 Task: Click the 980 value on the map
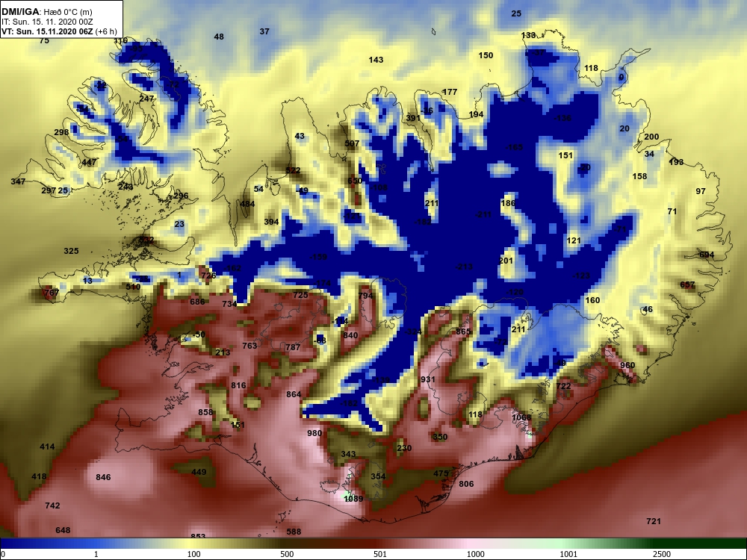(314, 433)
